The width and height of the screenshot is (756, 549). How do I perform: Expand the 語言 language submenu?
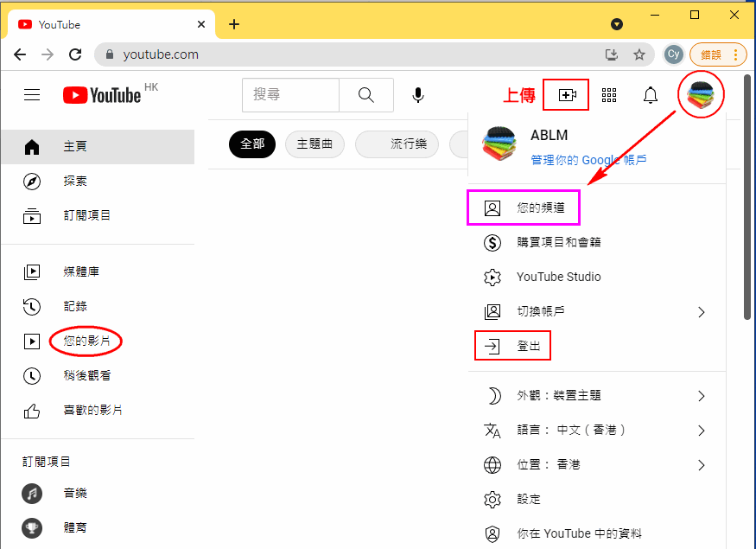pos(702,431)
